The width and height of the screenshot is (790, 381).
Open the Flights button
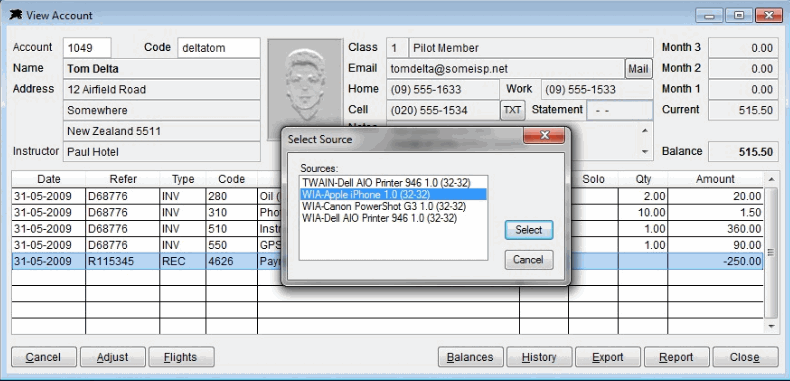click(181, 357)
